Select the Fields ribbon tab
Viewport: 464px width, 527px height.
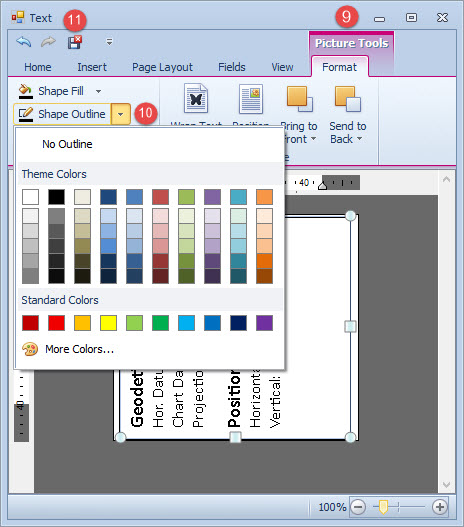[232, 67]
